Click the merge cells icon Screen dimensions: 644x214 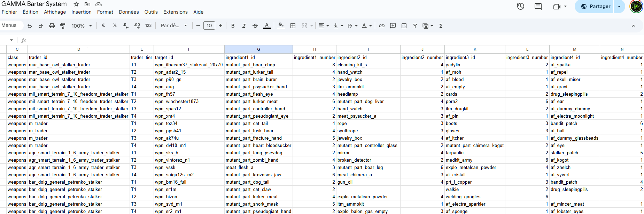[304, 25]
